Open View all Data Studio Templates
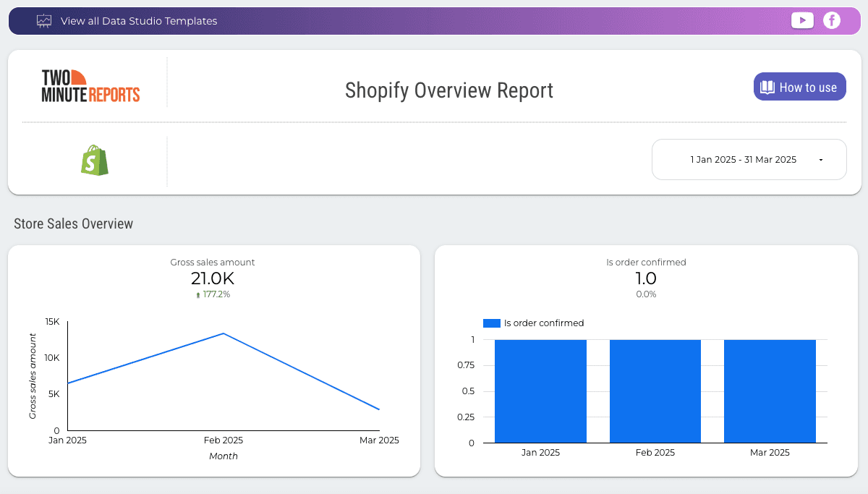868x494 pixels. pyautogui.click(x=137, y=20)
